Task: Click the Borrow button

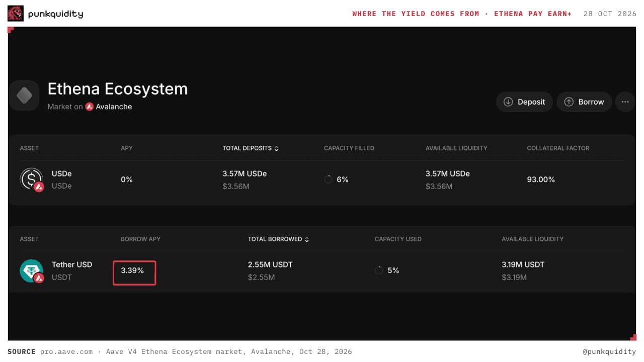Action: click(584, 102)
